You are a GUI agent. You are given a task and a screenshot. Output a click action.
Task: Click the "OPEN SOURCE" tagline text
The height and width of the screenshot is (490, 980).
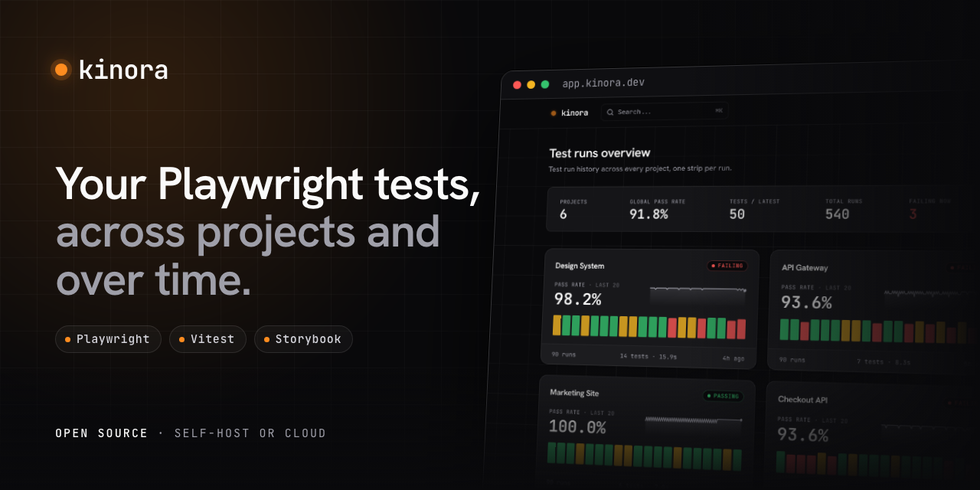102,433
